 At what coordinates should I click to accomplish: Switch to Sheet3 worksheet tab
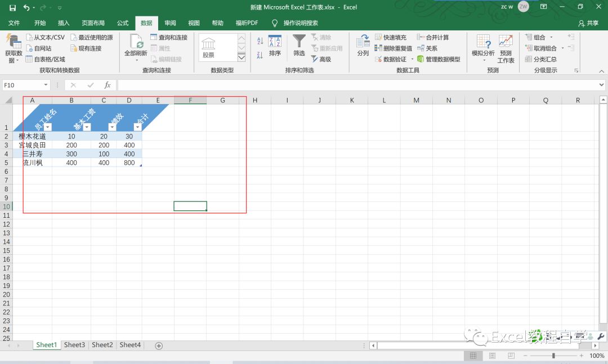click(x=74, y=345)
